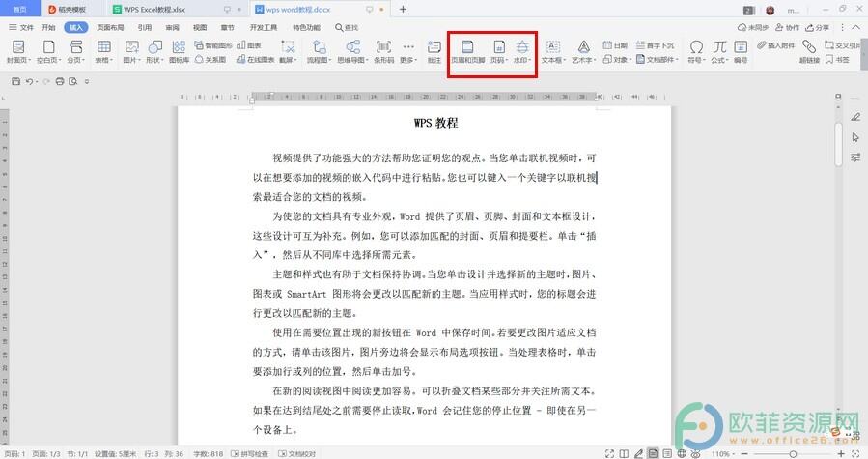Click 插入附件 insert attachment
The image size is (868, 459).
pos(775,45)
